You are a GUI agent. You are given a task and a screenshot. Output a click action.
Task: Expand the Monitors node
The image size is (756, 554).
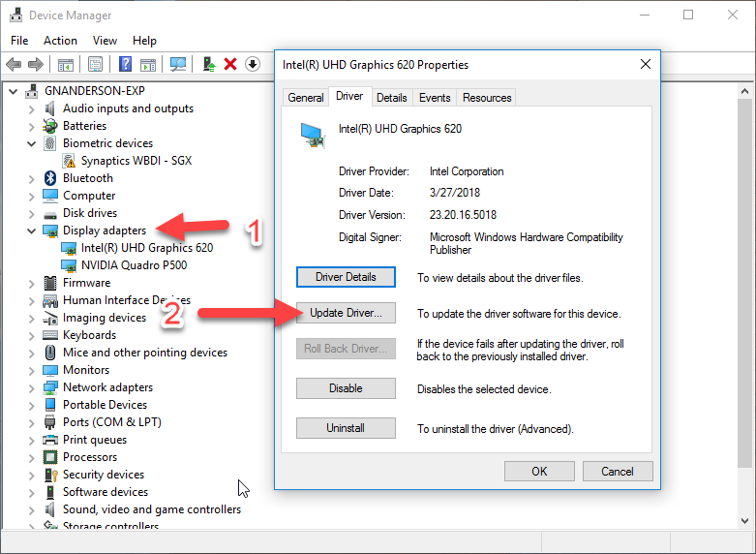31,371
